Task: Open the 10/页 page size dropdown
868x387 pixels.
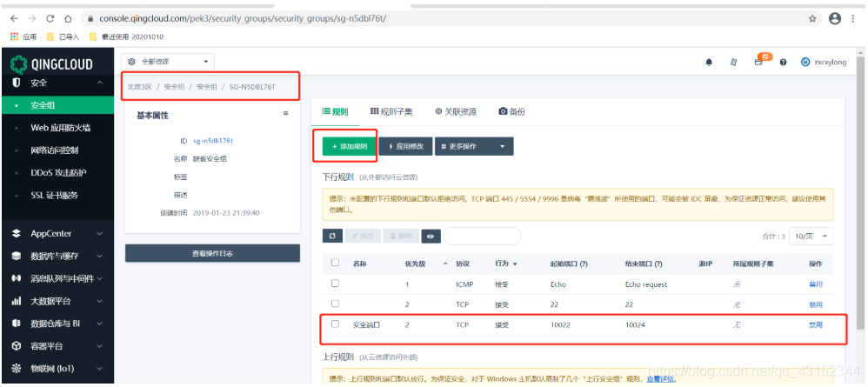Action: pos(811,236)
